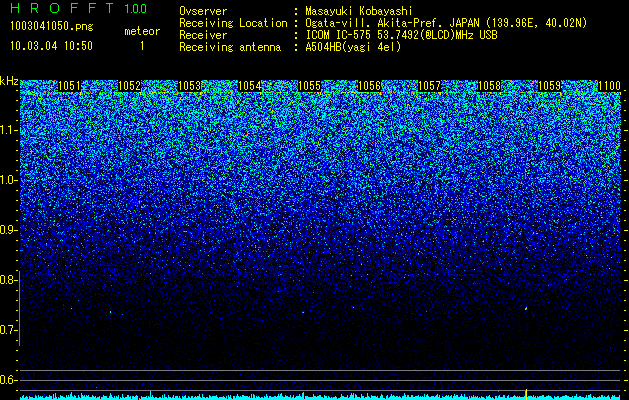The width and height of the screenshot is (629, 400).
Task: Click the 0.8 kHz axis label
Action: (9, 280)
